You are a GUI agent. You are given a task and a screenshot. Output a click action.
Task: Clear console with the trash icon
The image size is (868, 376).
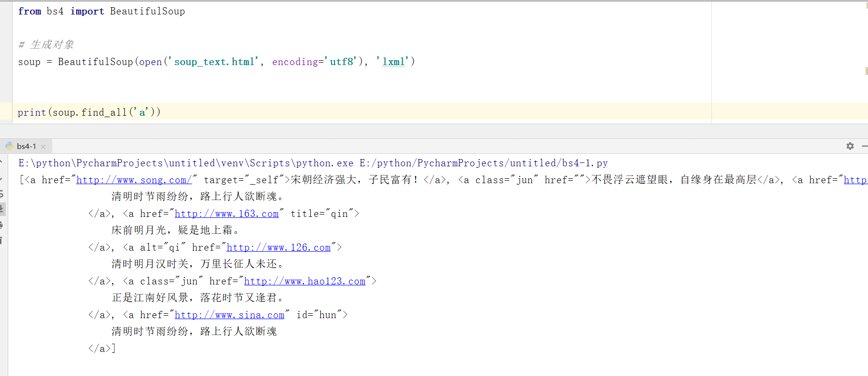click(1, 240)
